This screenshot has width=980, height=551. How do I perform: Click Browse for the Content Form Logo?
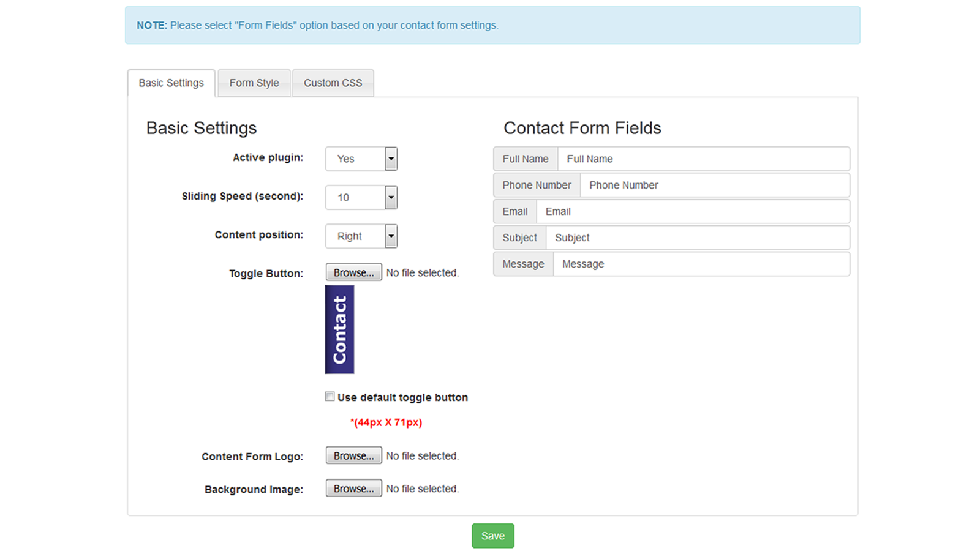(x=353, y=455)
